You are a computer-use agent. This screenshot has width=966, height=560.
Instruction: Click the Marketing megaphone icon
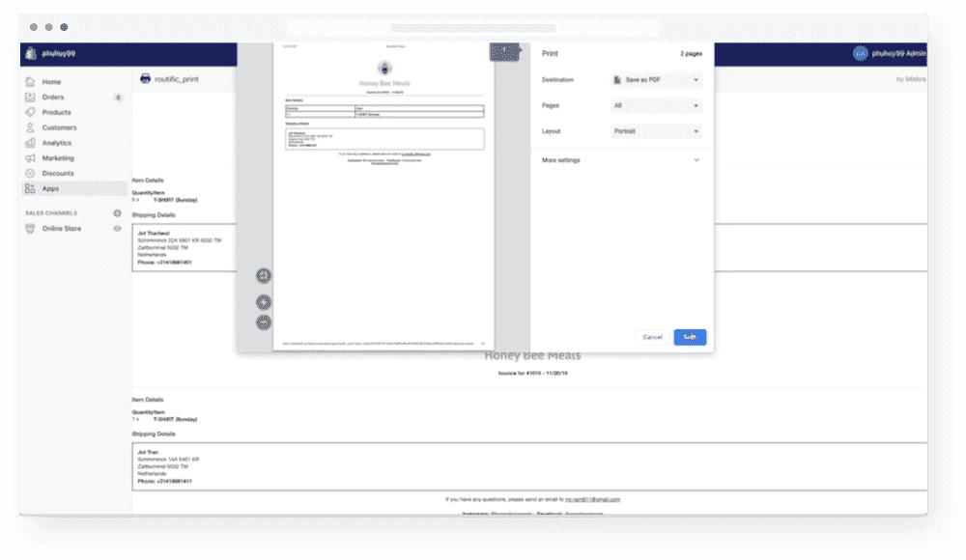pos(31,158)
